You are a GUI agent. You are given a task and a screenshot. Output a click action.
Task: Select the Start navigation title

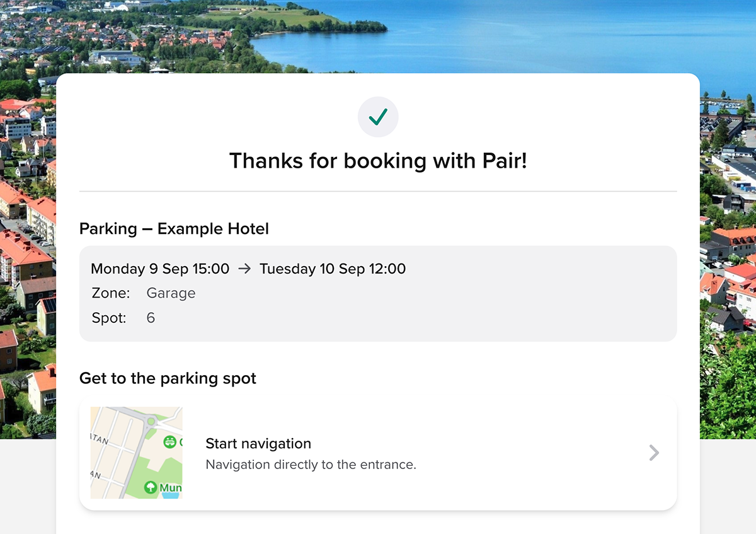pyautogui.click(x=258, y=444)
